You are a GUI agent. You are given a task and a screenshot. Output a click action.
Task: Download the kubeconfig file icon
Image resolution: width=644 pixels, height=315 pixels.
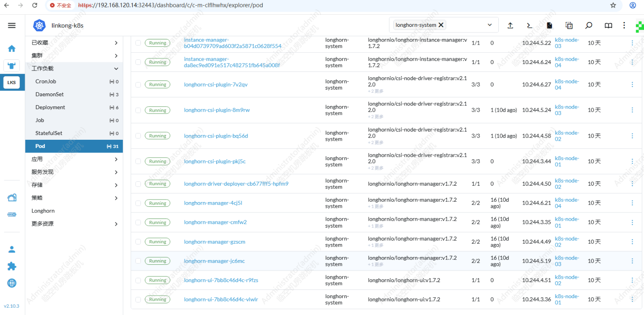549,26
